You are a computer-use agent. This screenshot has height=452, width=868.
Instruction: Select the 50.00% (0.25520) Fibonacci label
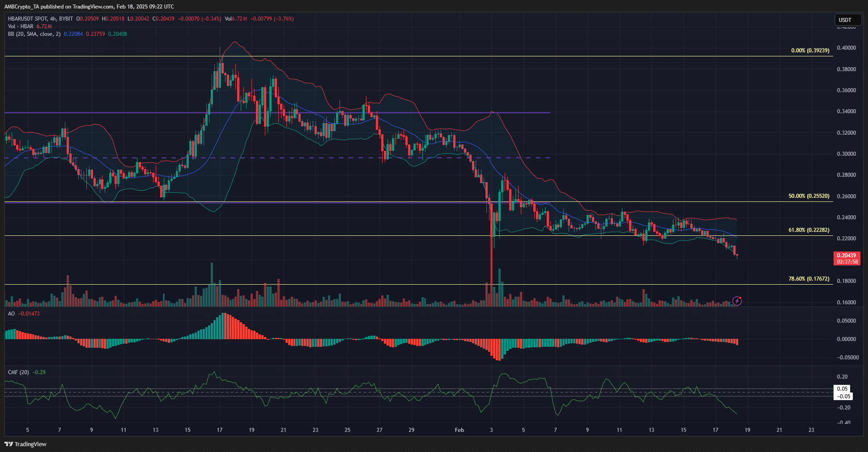point(808,196)
